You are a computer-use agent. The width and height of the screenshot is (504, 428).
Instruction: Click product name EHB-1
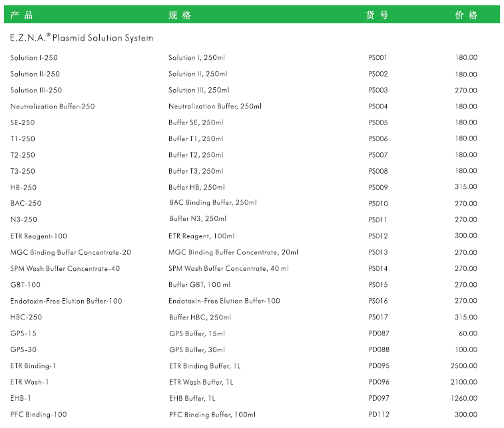coord(21,398)
